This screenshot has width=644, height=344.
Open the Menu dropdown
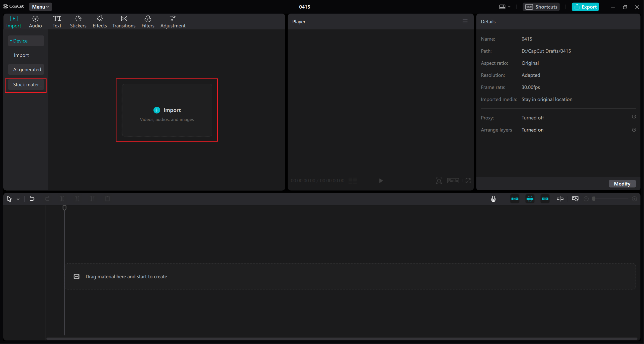40,7
